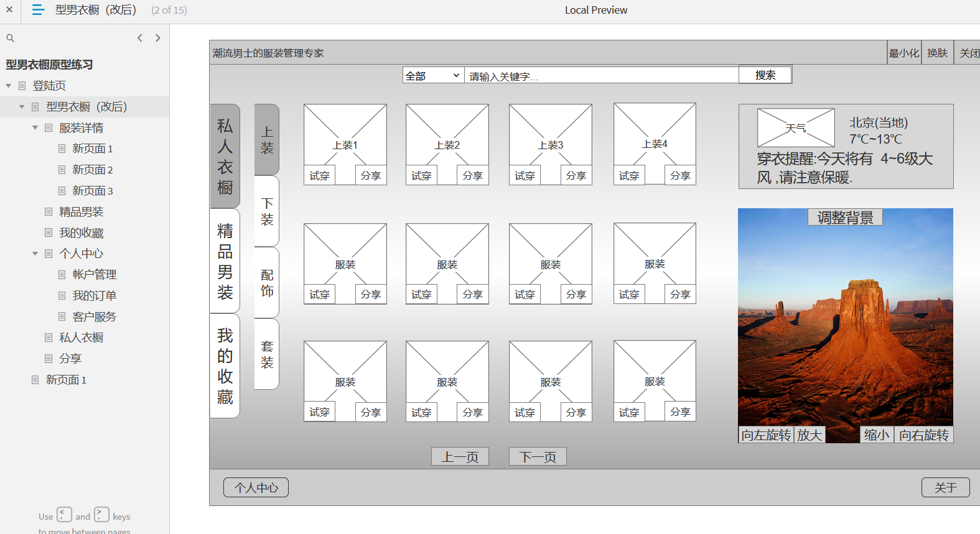
Task: Click the 放大 zoom-in button
Action: pos(810,435)
